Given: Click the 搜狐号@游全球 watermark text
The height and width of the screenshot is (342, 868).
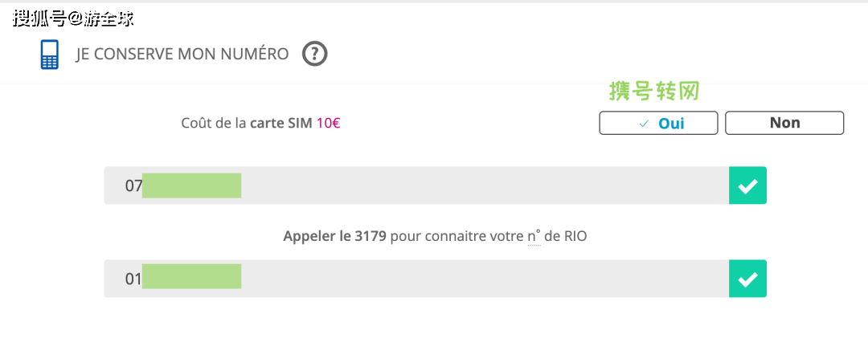Looking at the screenshot, I should [73, 18].
